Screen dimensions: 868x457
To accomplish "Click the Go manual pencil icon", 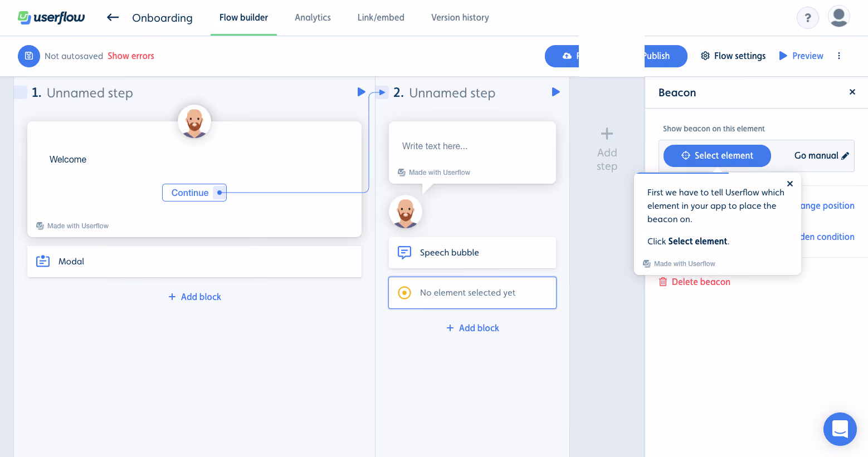I will [845, 156].
